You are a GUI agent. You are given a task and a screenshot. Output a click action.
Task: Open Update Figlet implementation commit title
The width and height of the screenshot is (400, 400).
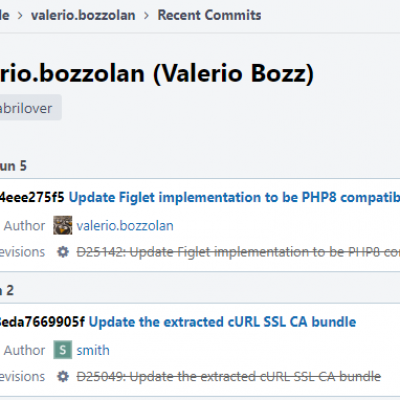[234, 197]
